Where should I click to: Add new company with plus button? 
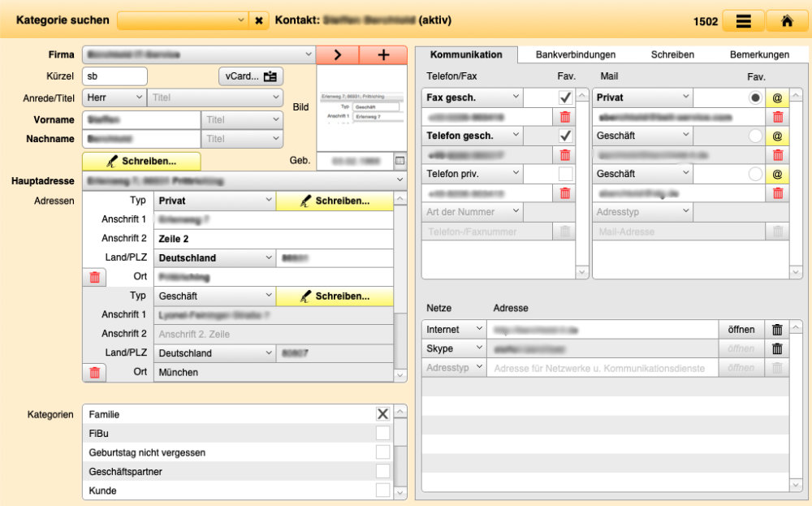[383, 55]
